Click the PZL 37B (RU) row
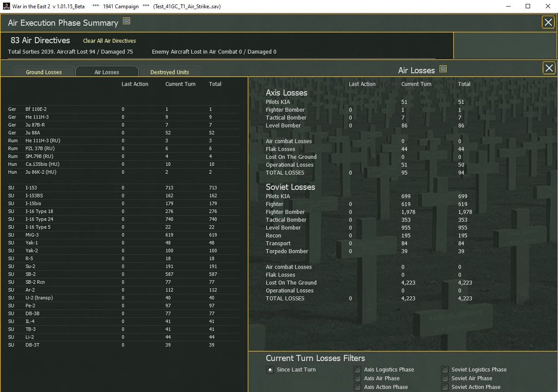The image size is (558, 392). pyautogui.click(x=123, y=149)
